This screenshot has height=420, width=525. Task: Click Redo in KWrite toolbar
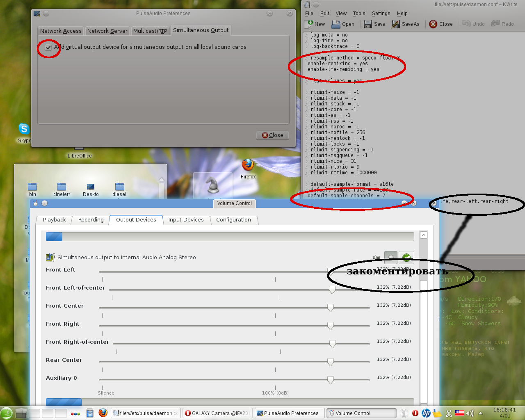click(502, 24)
